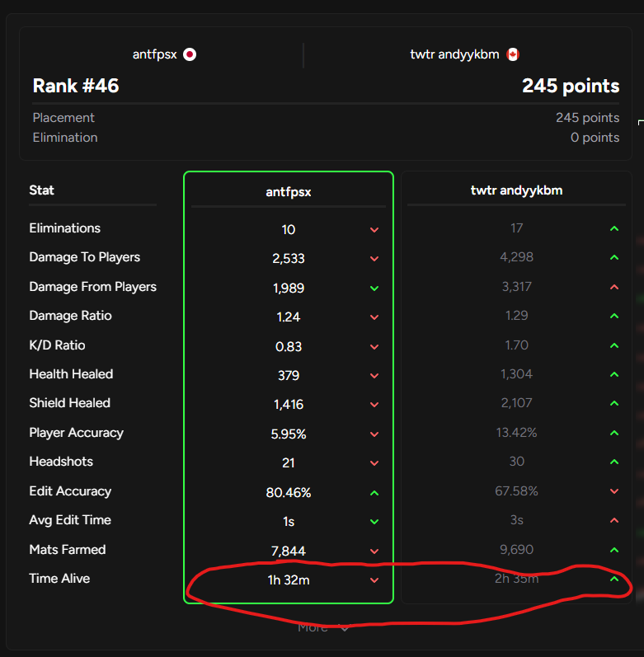Click the Eliminations stat row label

(x=65, y=228)
